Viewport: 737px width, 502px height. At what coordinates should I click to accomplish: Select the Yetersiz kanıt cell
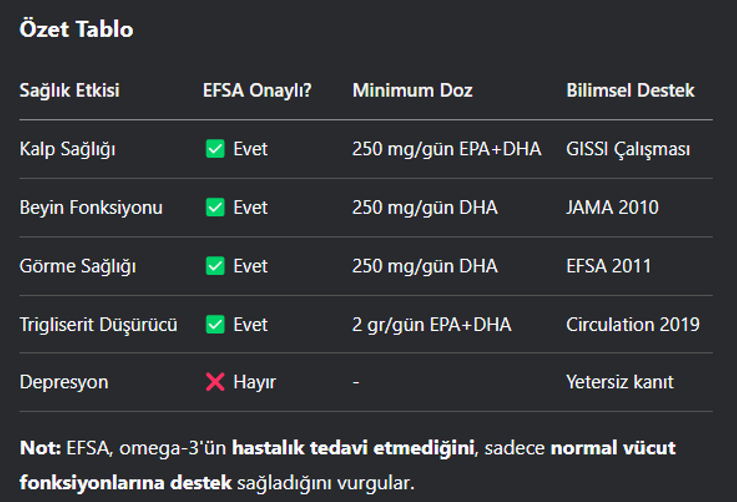tap(619, 382)
